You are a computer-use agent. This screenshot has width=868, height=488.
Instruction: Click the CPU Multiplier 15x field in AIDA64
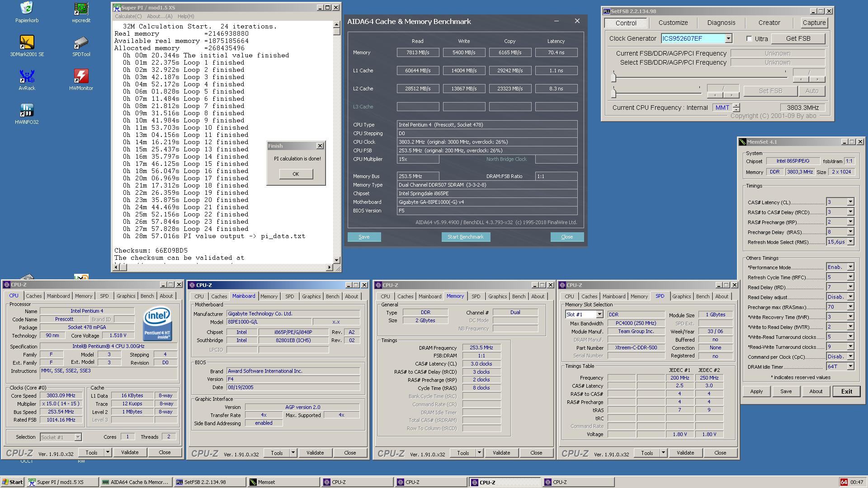(x=418, y=159)
